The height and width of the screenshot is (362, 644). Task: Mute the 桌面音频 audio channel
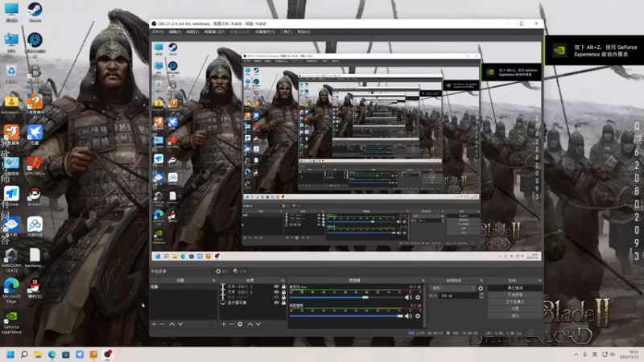pyautogui.click(x=408, y=315)
